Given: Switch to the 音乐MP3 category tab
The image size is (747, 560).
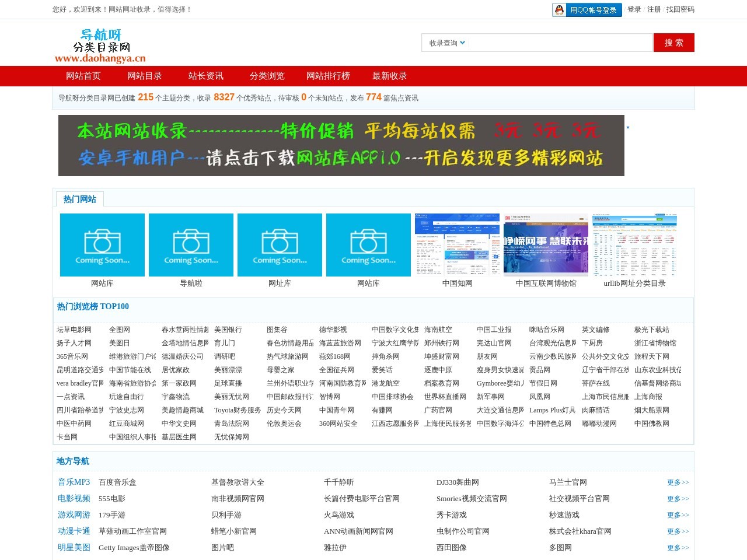Looking at the screenshot, I should tap(74, 482).
